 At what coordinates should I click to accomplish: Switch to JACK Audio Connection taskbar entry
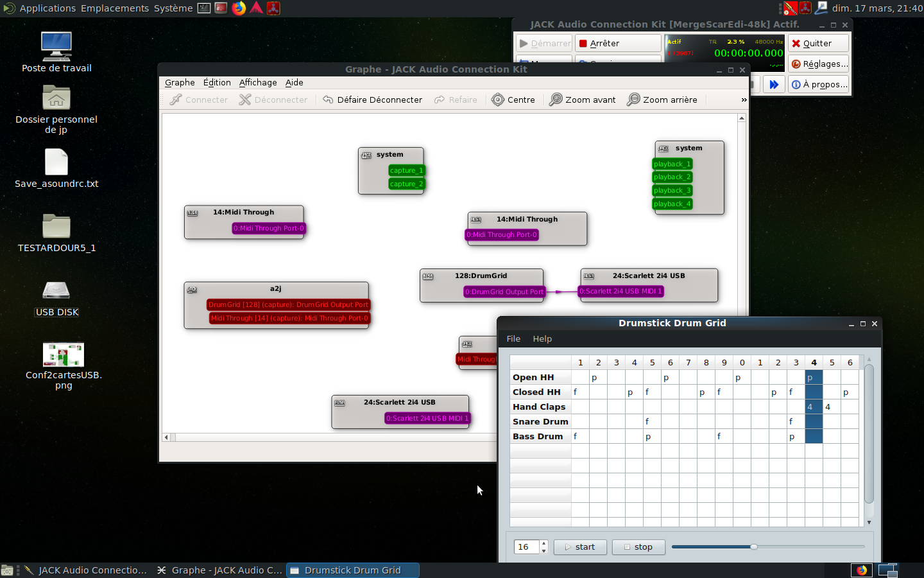point(85,570)
